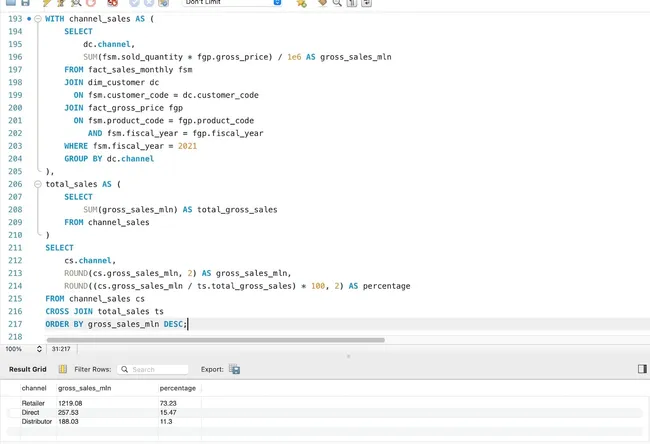The image size is (650, 444).
Task: Click the Filter Rows search field
Action: (x=157, y=369)
